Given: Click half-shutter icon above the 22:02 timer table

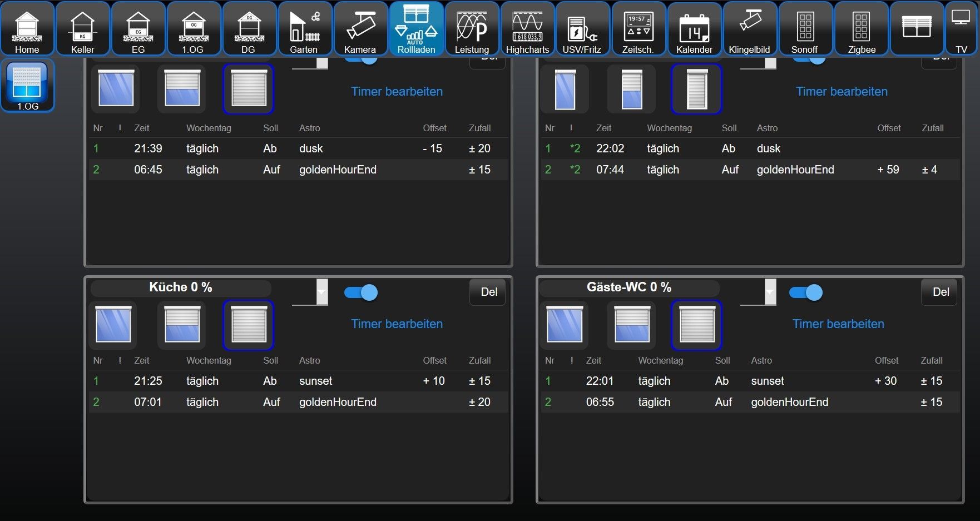Looking at the screenshot, I should tap(631, 89).
